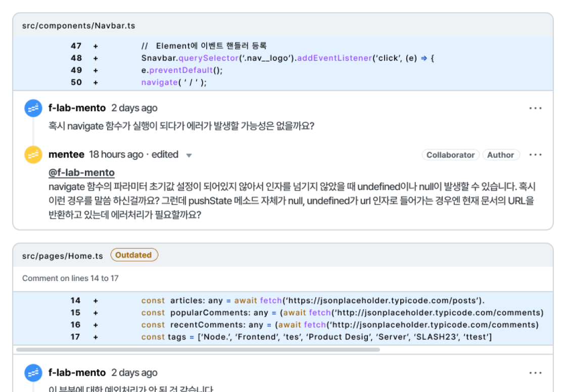Click the Author badge
The image size is (566, 392).
pyautogui.click(x=500, y=155)
